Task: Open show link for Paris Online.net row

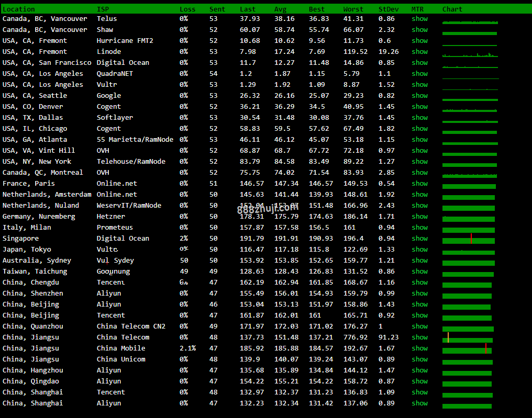Action: pyautogui.click(x=420, y=184)
